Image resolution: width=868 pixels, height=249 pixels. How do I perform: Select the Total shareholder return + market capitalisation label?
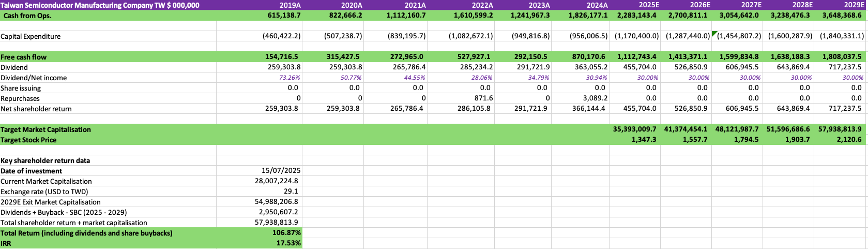click(x=74, y=223)
